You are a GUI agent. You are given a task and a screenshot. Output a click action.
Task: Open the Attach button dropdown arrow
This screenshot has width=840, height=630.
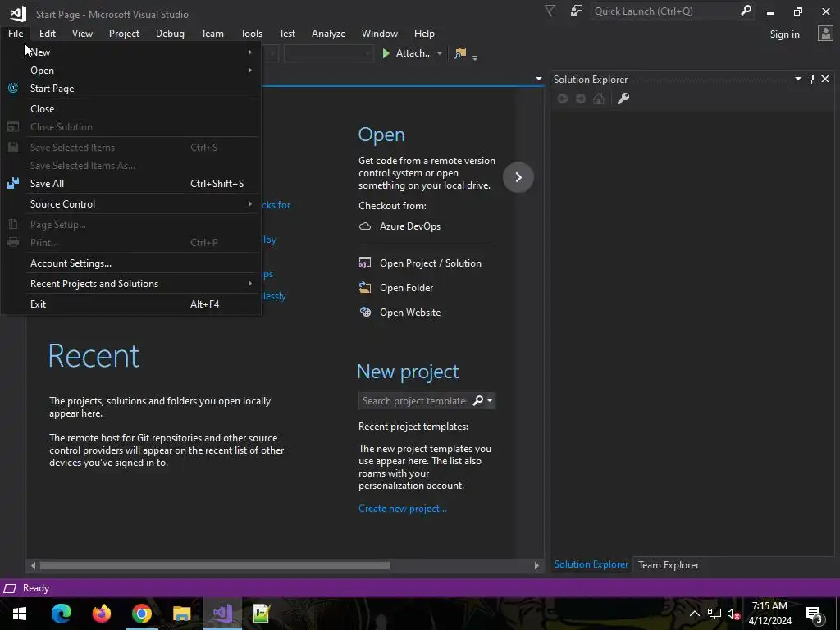click(440, 53)
